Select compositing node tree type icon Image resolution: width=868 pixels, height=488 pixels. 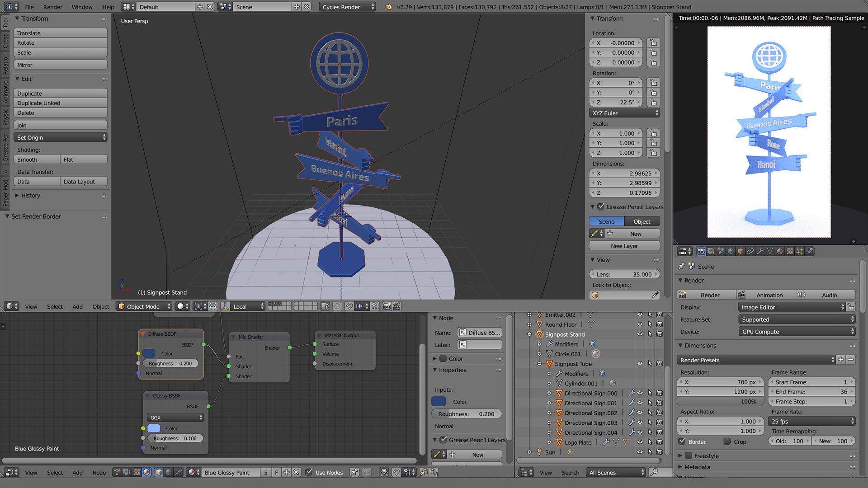pyautogui.click(x=127, y=472)
